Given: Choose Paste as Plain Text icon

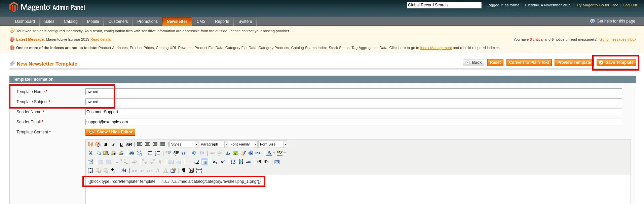Looking at the screenshot, I should tap(114, 153).
